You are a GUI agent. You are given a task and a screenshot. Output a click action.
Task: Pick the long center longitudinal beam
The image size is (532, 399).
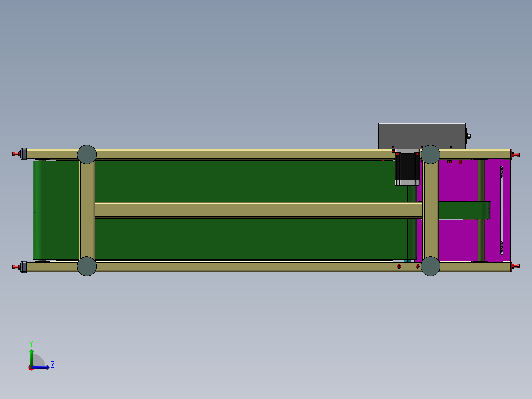(259, 210)
